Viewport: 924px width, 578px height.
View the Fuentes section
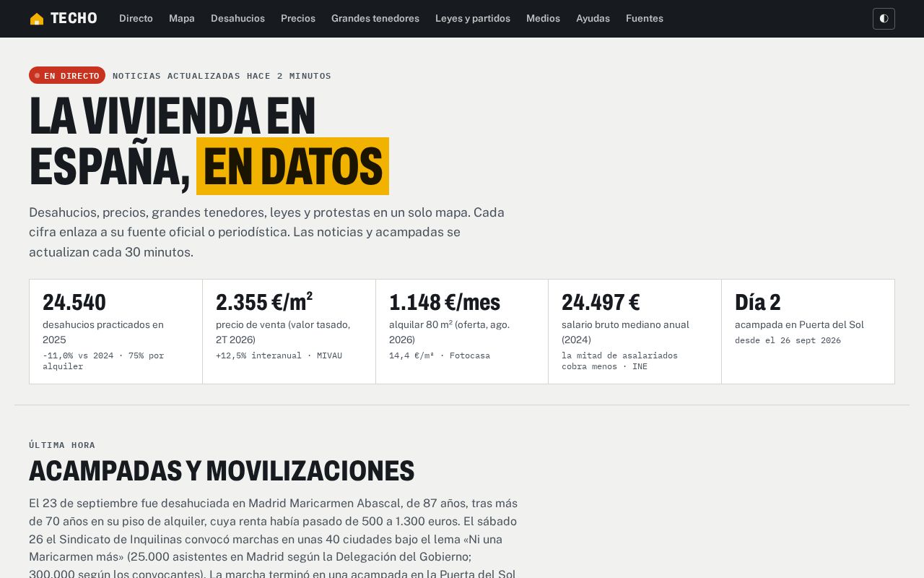645,19
